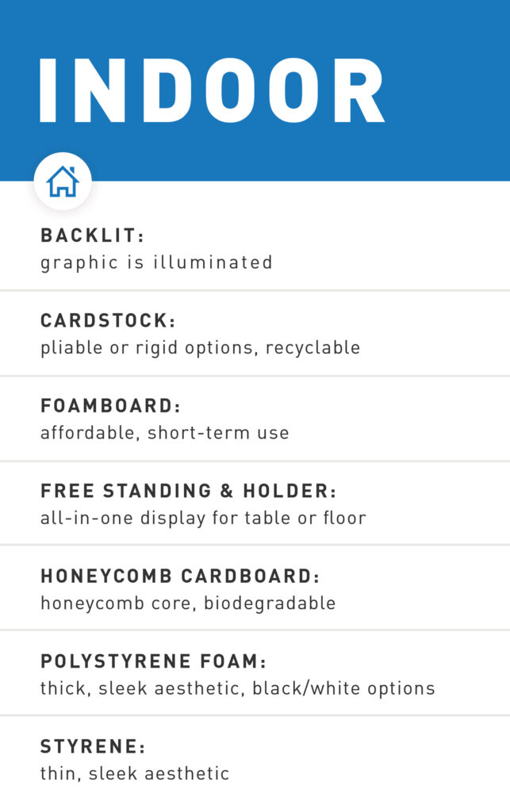Select HONEYCOMB CARDBOARD heading
Viewport: 510px width, 812px height.
(180, 576)
